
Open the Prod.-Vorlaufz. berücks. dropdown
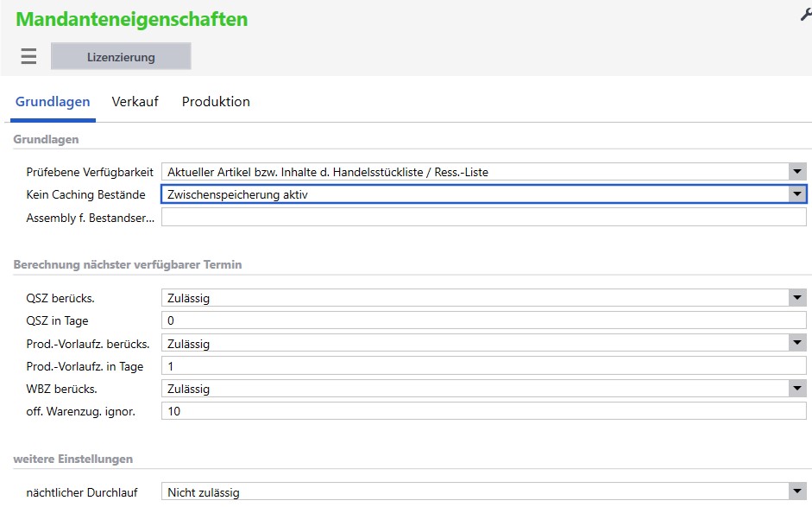click(797, 344)
